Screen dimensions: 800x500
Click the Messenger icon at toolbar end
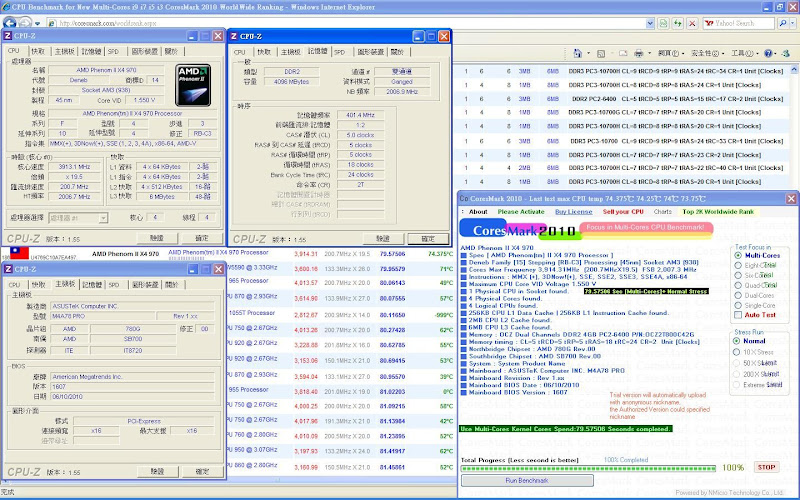click(786, 53)
